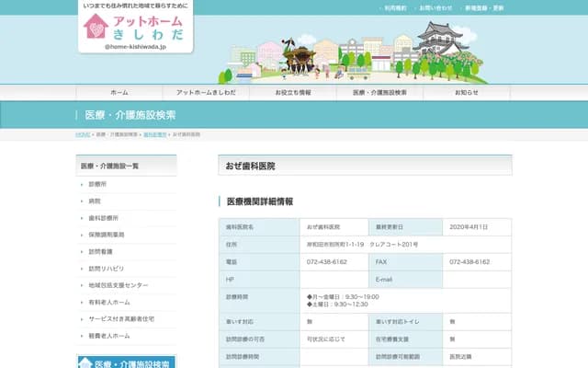Choose 訪問看護 from the sidebar list
This screenshot has width=588, height=368.
click(x=100, y=251)
